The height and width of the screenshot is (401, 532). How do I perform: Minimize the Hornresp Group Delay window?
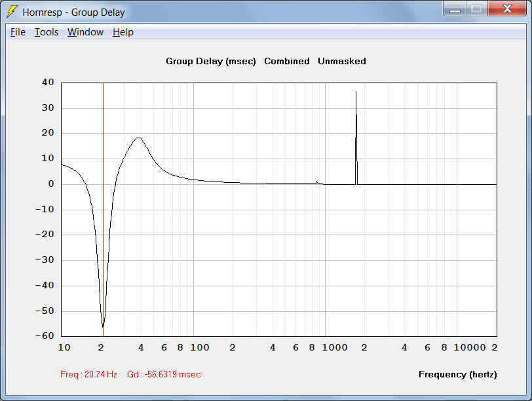(455, 9)
